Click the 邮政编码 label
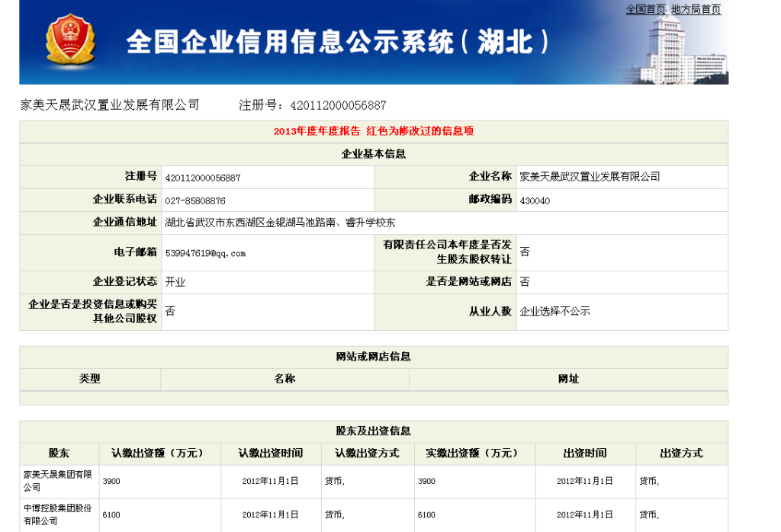 tap(490, 200)
